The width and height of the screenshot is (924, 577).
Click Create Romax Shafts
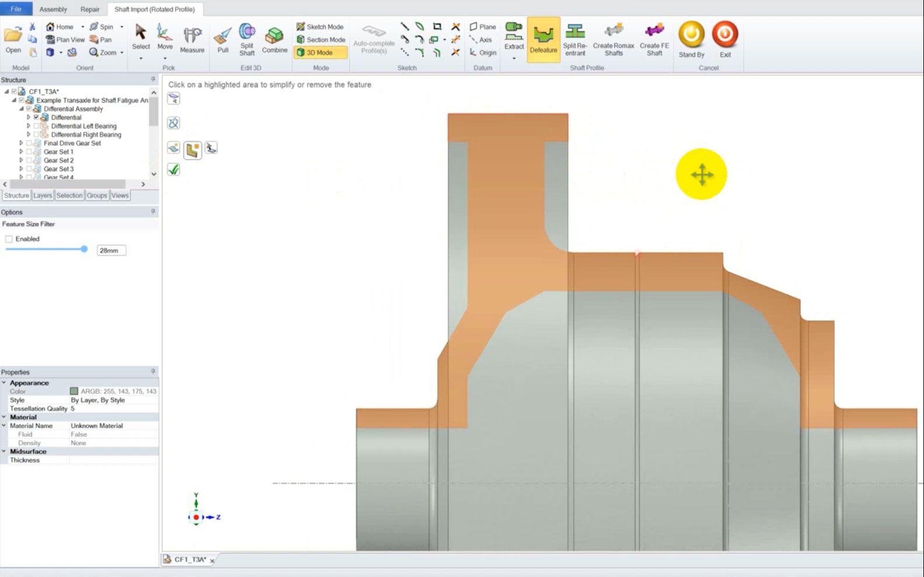(613, 40)
